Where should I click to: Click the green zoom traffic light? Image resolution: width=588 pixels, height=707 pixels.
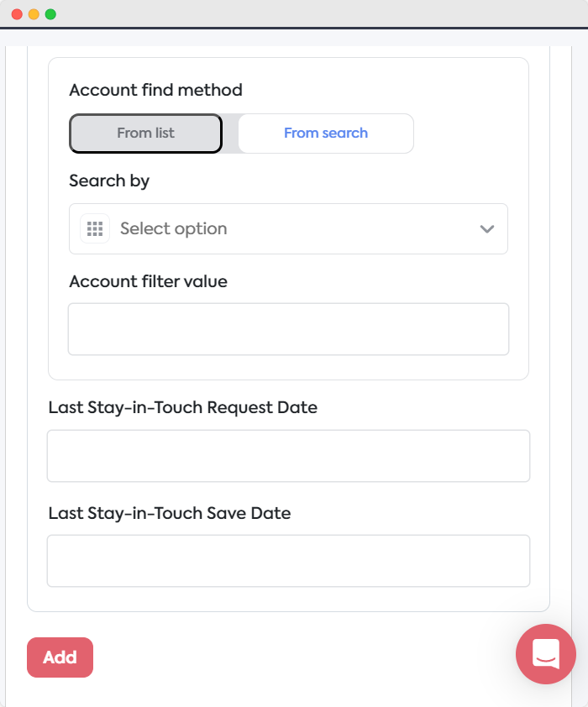pos(49,13)
